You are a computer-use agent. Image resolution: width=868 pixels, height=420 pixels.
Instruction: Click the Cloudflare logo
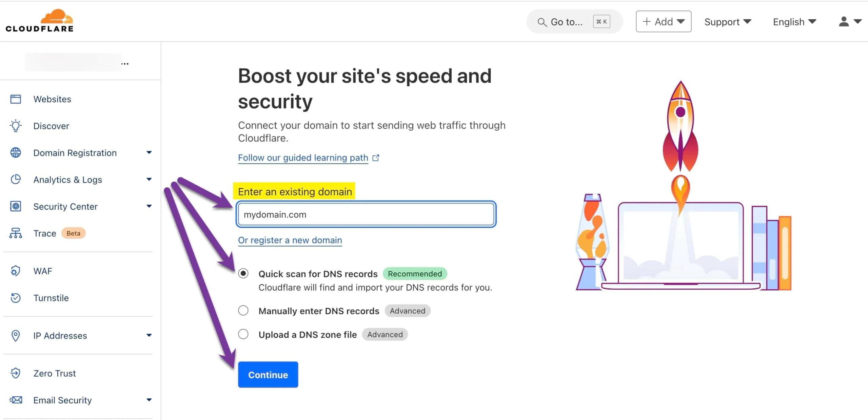(40, 20)
